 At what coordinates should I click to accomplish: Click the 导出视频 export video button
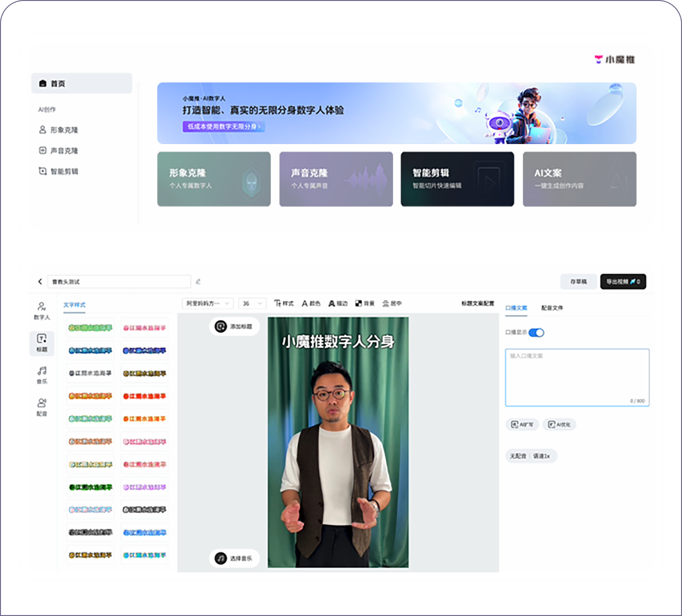coord(623,281)
